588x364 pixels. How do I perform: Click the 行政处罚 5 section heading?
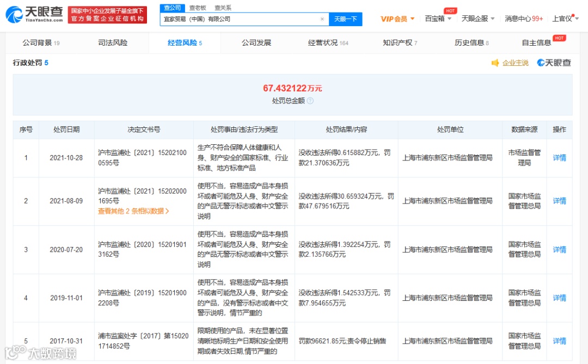pos(30,63)
